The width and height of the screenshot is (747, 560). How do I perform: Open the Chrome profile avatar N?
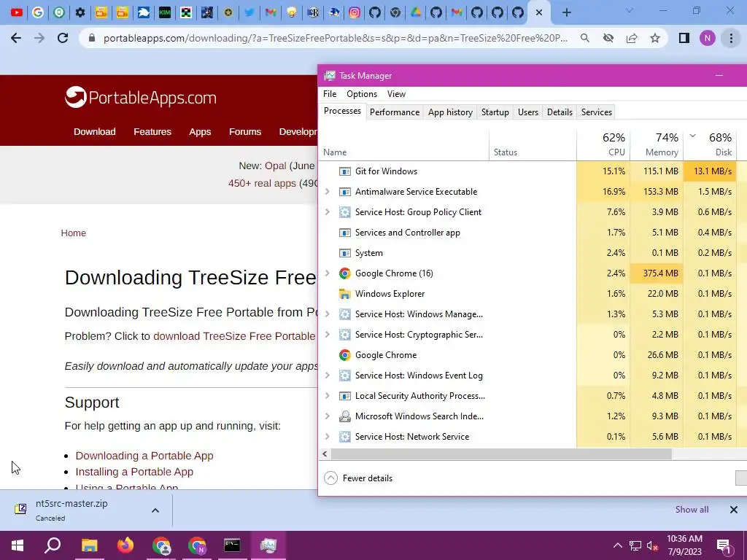pyautogui.click(x=708, y=38)
